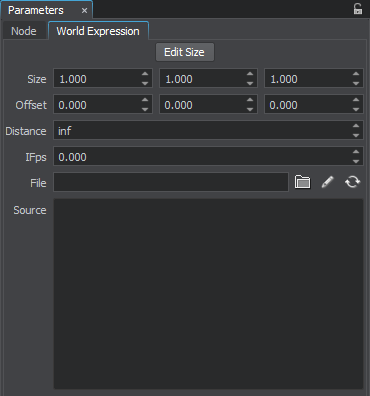Open the file browser folder icon
The height and width of the screenshot is (396, 370).
coord(302,182)
